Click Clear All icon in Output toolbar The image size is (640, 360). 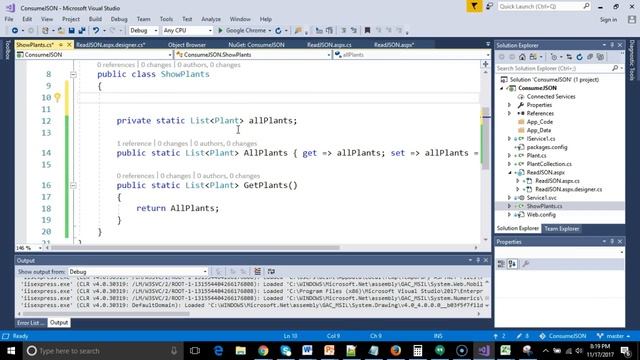pyautogui.click(x=258, y=271)
